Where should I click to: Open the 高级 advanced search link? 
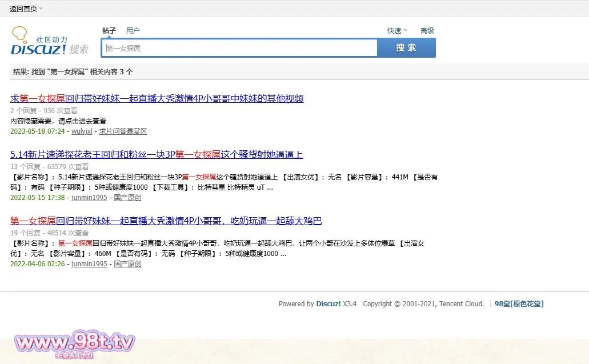(427, 31)
